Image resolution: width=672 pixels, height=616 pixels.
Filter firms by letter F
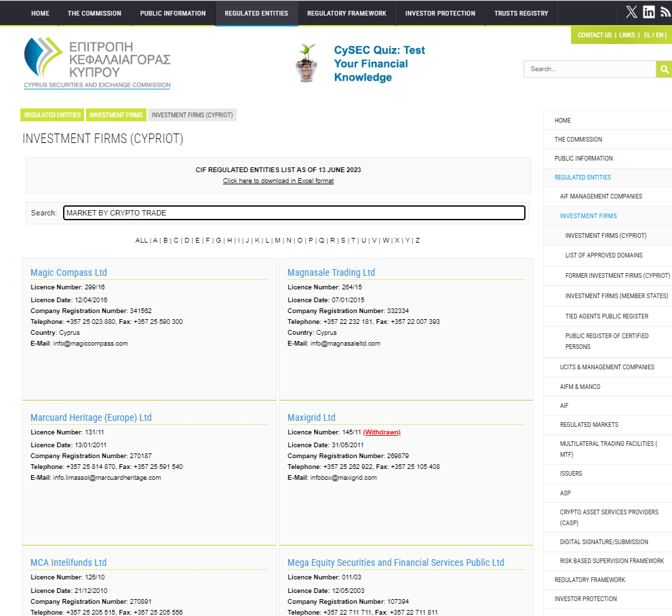207,241
